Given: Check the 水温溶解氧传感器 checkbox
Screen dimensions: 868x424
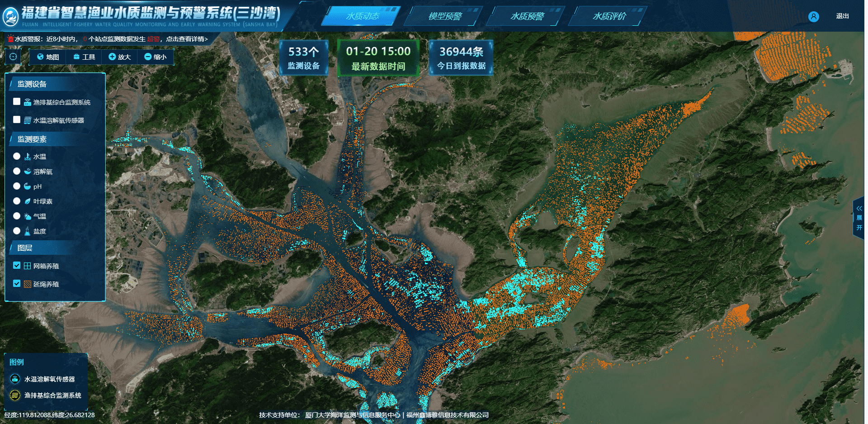Looking at the screenshot, I should pos(17,120).
